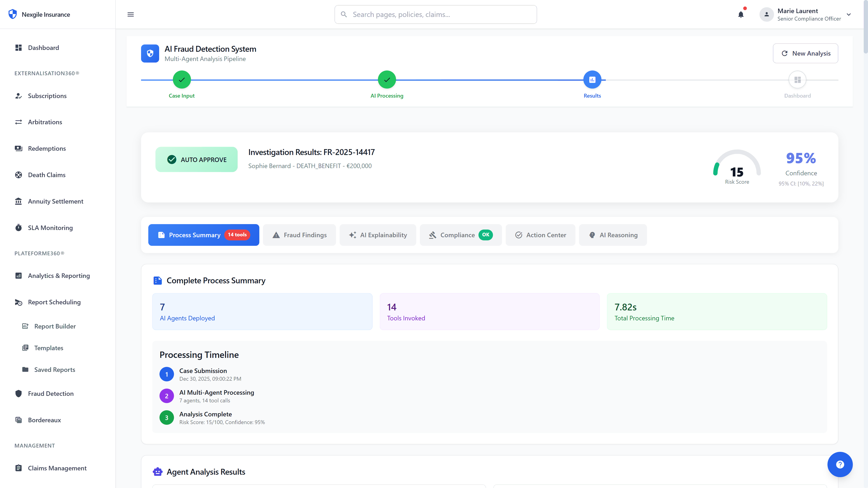Click the AI Processing checkmark step
Image resolution: width=868 pixels, height=488 pixels.
[x=387, y=80]
